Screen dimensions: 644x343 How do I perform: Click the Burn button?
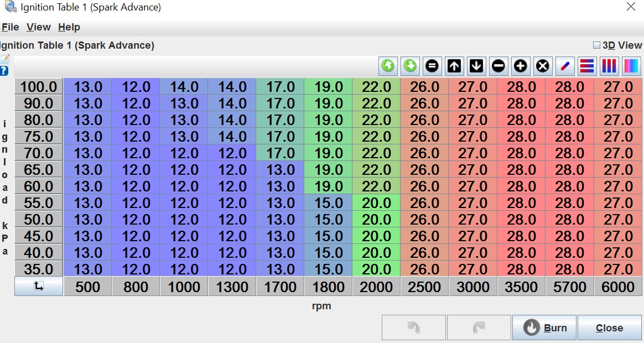pos(544,328)
